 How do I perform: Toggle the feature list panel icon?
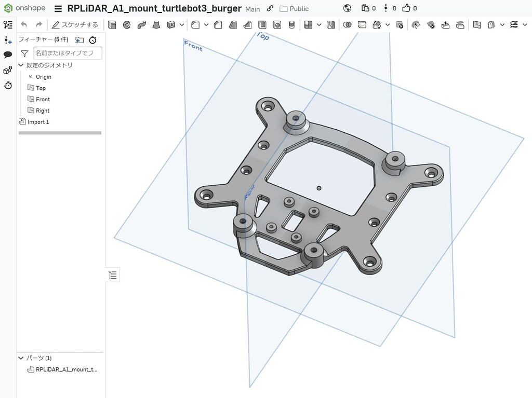(x=113, y=275)
